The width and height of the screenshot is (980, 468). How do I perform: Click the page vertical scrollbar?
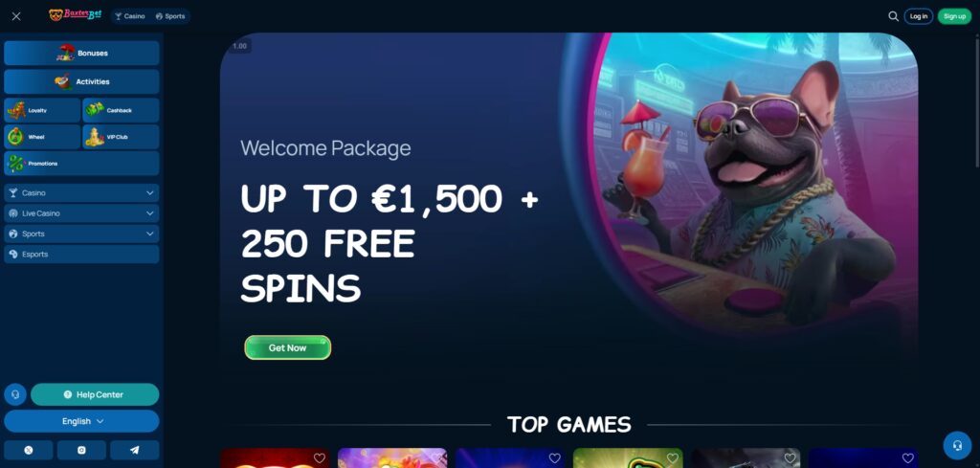tap(977, 100)
